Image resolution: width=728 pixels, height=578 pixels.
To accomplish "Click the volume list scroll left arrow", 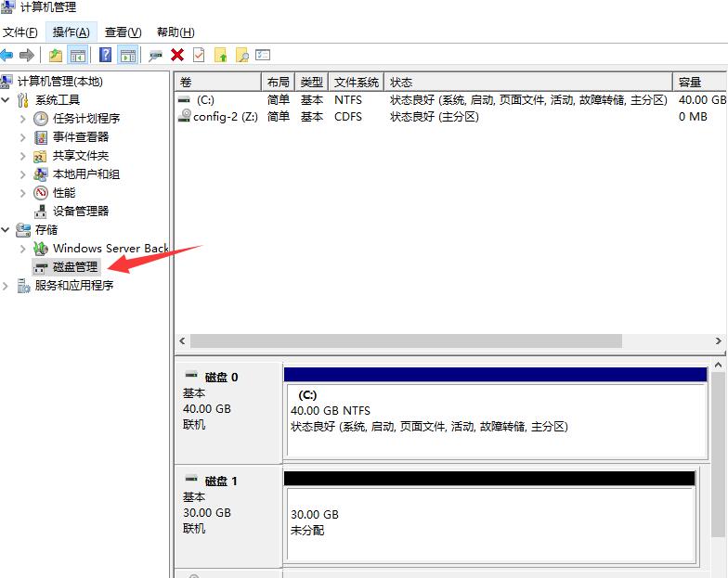I will coord(182,341).
